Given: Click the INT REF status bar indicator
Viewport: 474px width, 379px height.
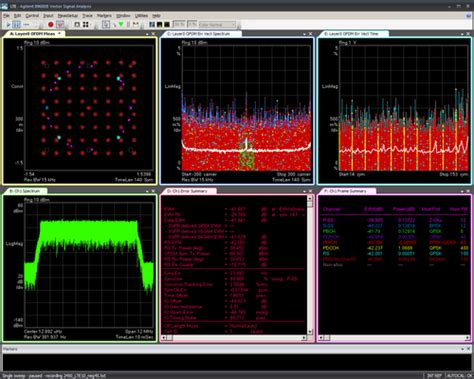Looking at the screenshot, I should [435, 376].
